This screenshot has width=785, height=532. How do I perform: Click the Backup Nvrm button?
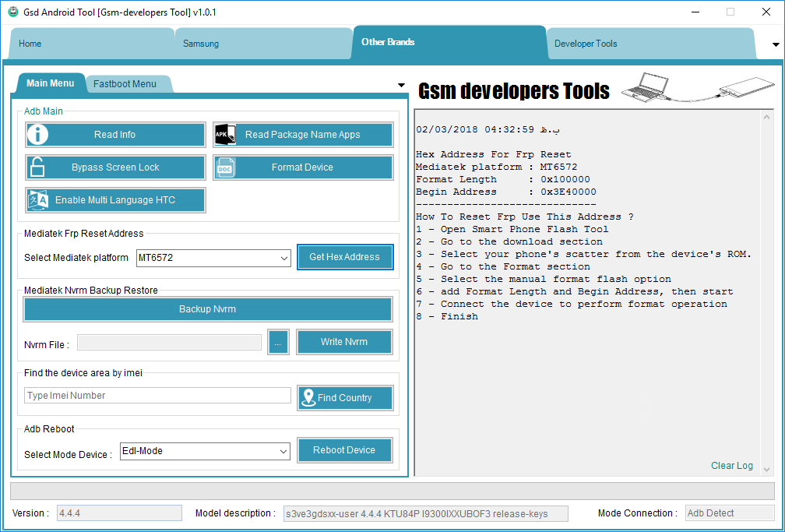click(x=208, y=309)
